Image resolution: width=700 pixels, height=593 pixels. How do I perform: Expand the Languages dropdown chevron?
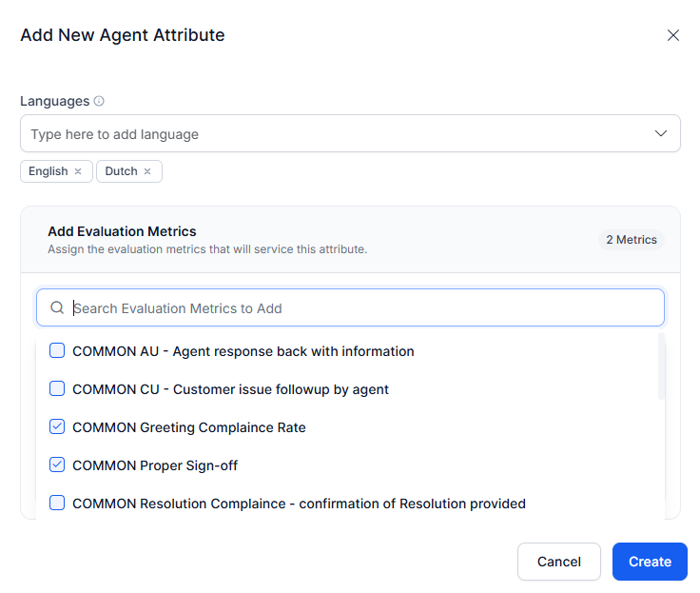pos(661,133)
